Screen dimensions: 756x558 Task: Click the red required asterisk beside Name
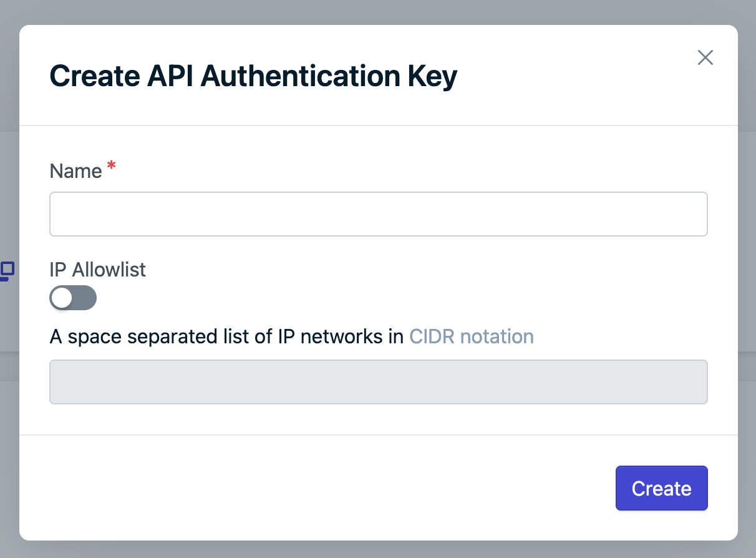112,165
